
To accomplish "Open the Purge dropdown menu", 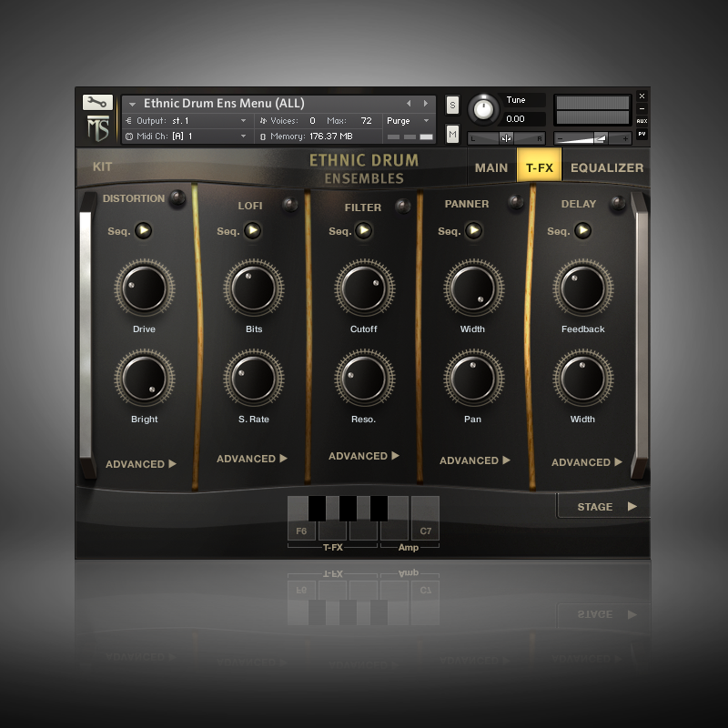I will coord(408,121).
